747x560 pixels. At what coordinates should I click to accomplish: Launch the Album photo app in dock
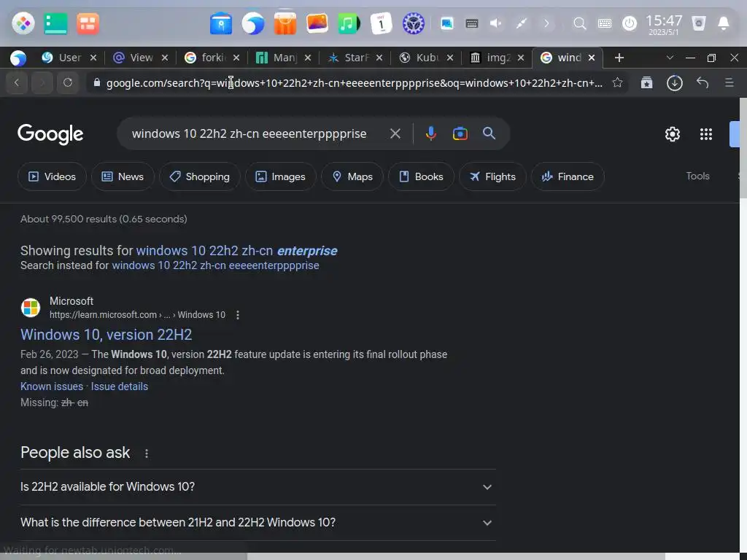pos(317,23)
